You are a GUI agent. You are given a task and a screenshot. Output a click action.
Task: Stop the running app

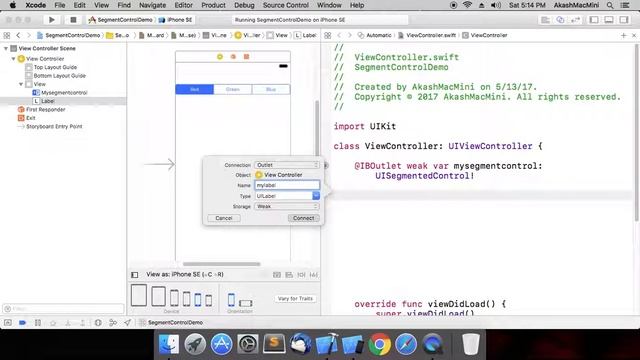73,20
